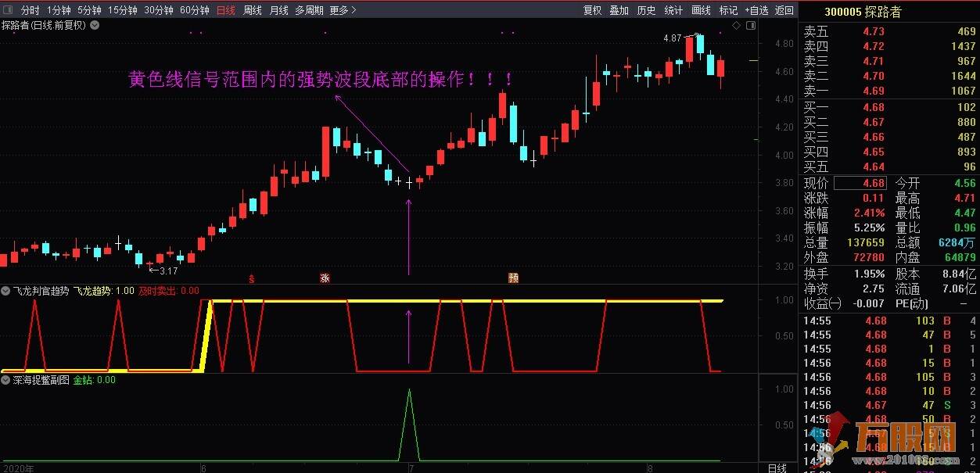Click the 涨 event marker below the candles
Image resolution: width=980 pixels, height=473 pixels.
[325, 278]
